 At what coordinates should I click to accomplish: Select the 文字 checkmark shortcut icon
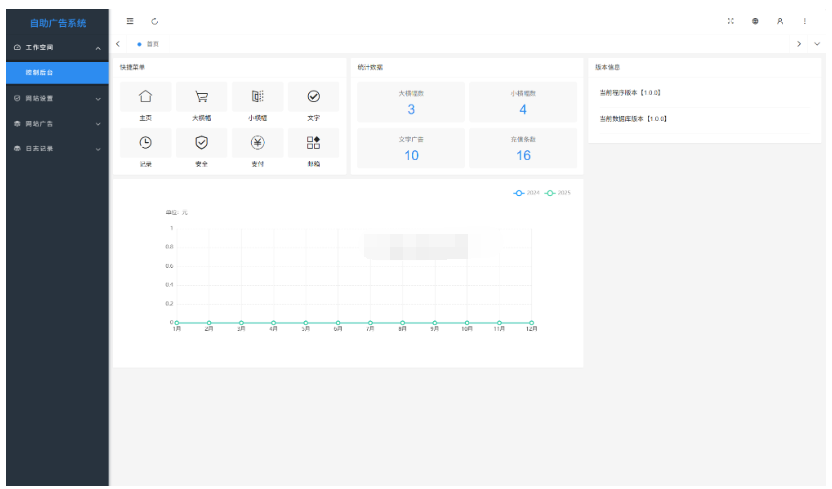click(313, 97)
